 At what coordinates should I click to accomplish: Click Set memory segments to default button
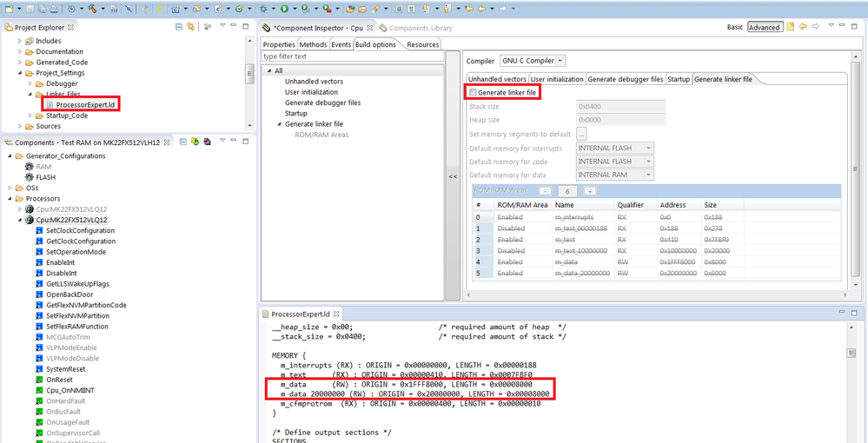point(581,134)
